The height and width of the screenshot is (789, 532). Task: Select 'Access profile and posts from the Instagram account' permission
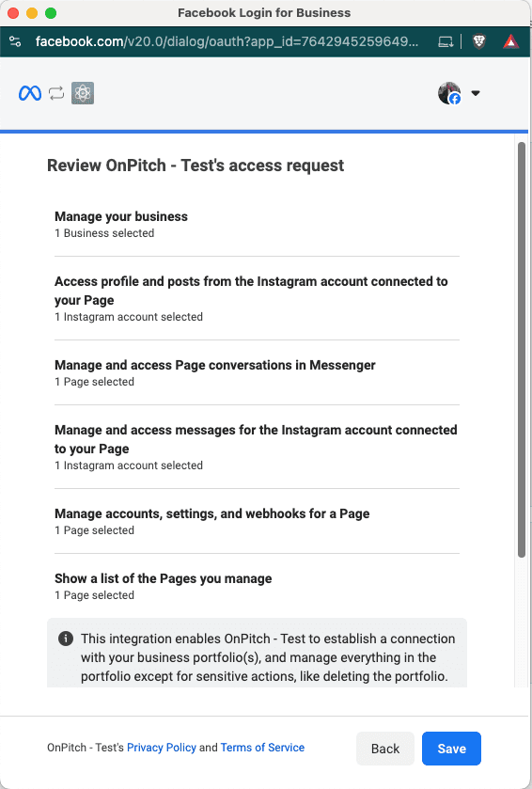251,291
